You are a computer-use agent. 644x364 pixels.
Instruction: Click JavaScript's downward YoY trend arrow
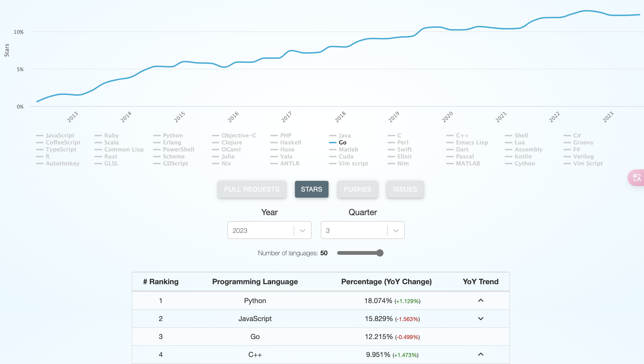pyautogui.click(x=480, y=318)
